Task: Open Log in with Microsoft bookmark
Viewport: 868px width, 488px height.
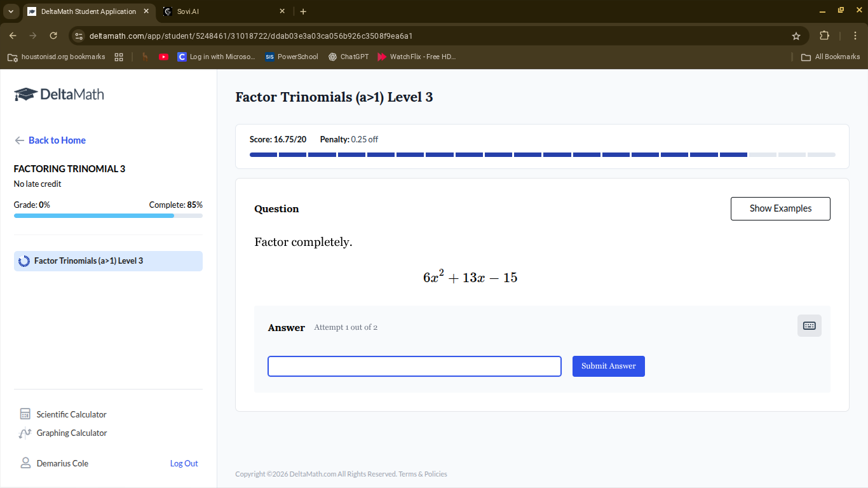Action: click(x=217, y=57)
